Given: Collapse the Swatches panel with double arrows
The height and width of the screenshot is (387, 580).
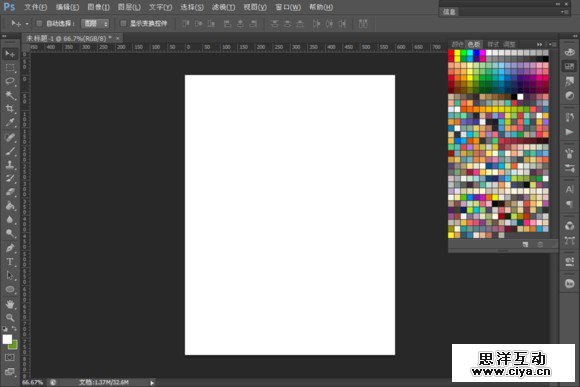Looking at the screenshot, I should point(540,44).
